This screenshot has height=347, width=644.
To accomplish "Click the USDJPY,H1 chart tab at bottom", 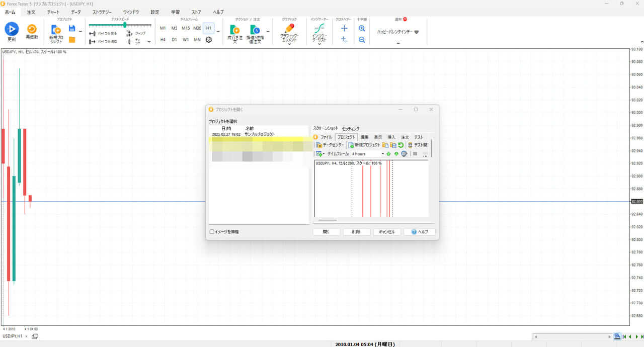I will 13,336.
